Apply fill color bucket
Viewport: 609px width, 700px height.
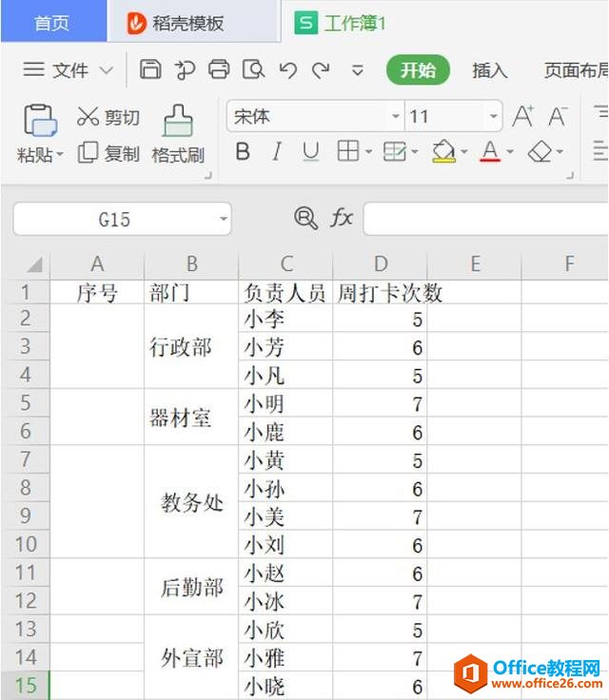click(443, 151)
